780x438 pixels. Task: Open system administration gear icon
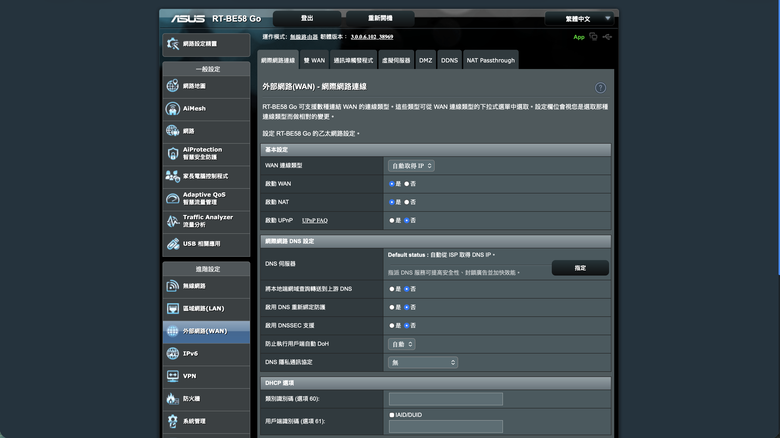(173, 421)
